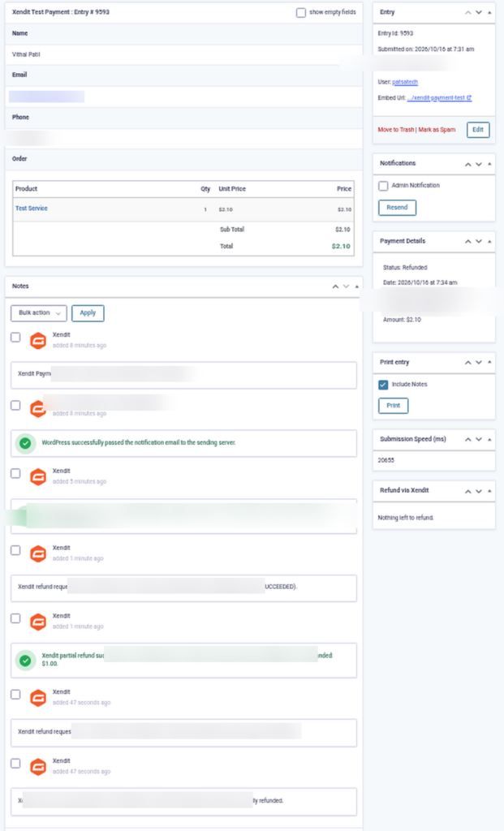Click the green checkmark icon beside the partial refund note
Viewport: 504px width, 831px height.
(25, 661)
